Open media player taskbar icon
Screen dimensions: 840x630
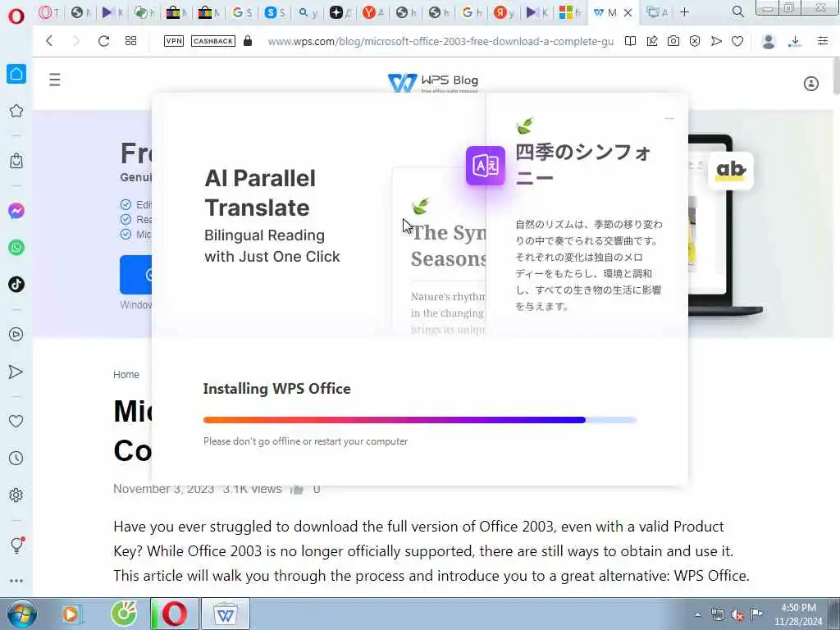tap(71, 614)
